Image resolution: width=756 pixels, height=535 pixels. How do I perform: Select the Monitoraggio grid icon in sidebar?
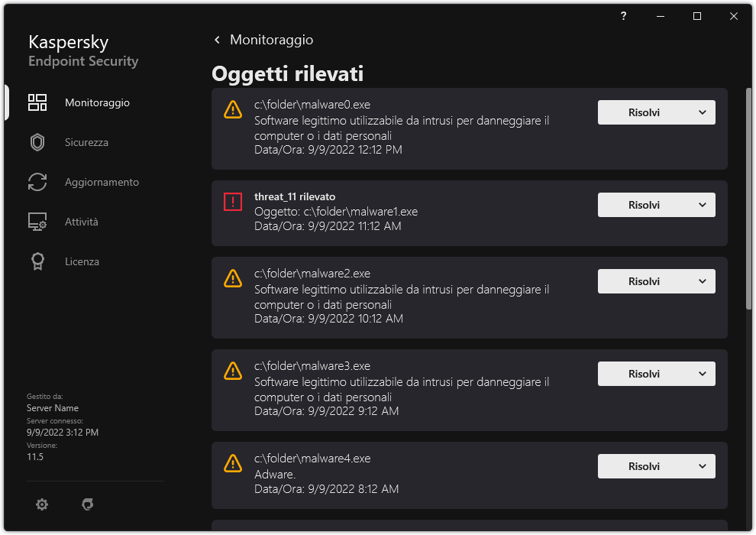click(x=37, y=102)
